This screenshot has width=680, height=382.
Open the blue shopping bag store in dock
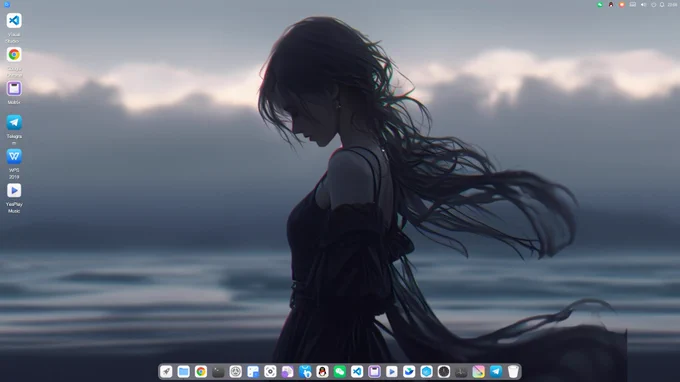pyautogui.click(x=305, y=372)
